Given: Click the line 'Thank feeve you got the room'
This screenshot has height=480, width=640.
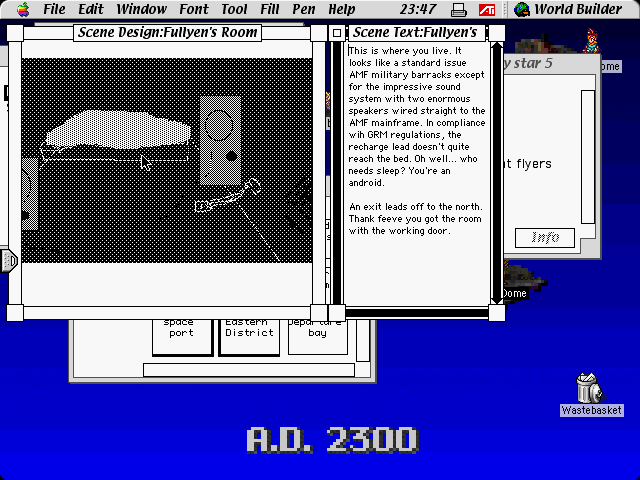Looking at the screenshot, I should 415,218.
